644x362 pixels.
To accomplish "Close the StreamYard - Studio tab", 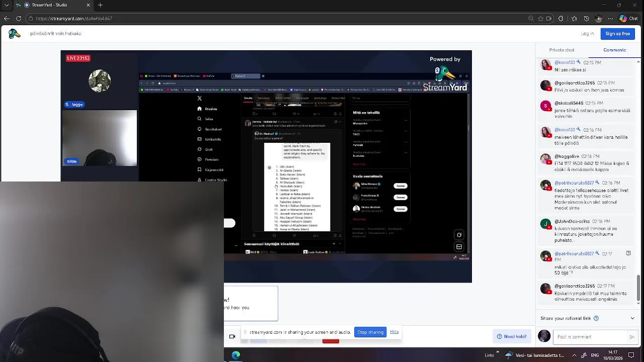I will tap(88, 5).
